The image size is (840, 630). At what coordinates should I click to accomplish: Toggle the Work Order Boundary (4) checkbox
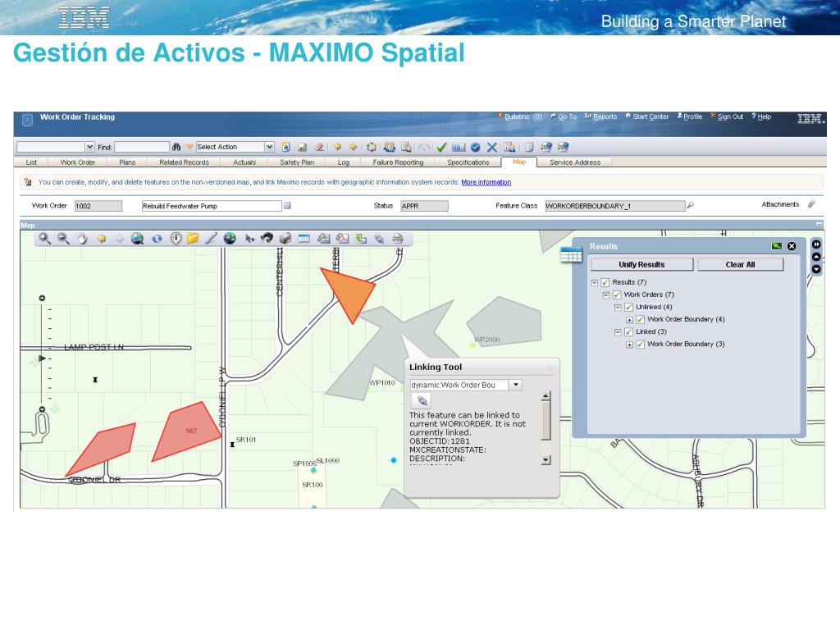(x=640, y=319)
